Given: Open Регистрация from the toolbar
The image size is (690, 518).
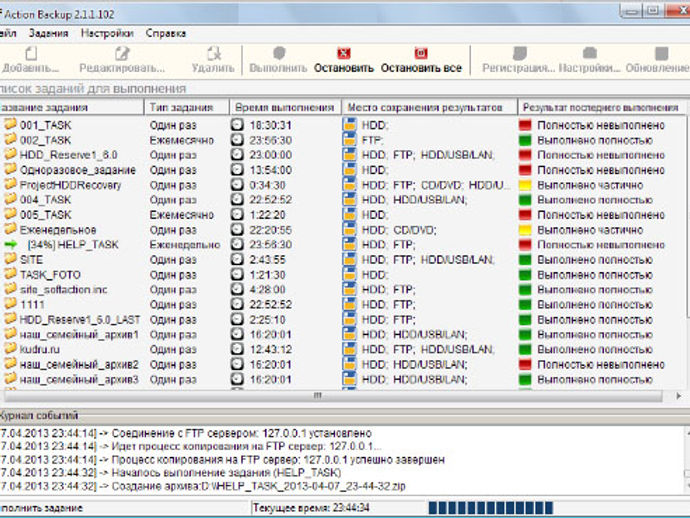Looking at the screenshot, I should 520,54.
